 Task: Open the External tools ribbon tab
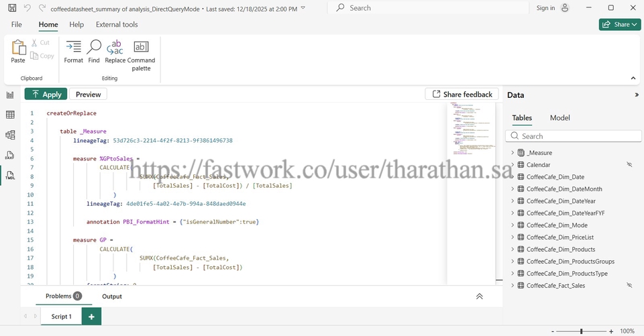tap(117, 25)
